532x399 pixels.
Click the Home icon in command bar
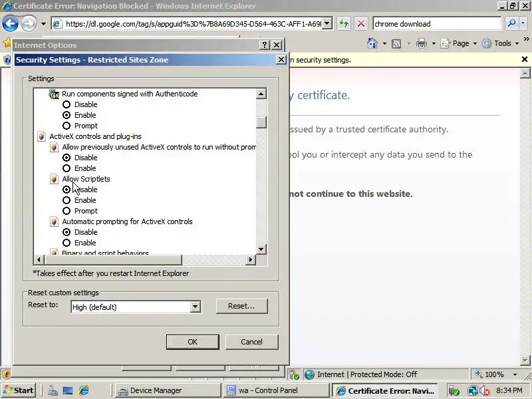click(372, 43)
